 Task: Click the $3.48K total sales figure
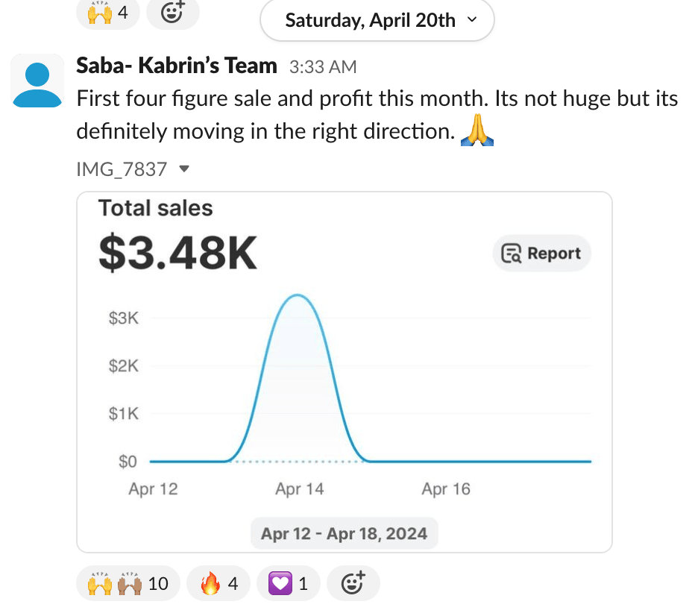click(x=177, y=254)
